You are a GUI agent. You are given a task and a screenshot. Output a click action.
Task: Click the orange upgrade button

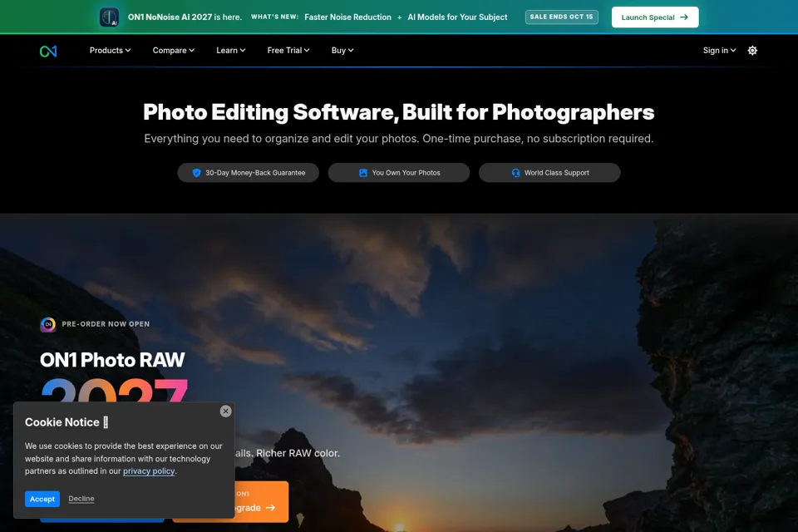tap(262, 501)
